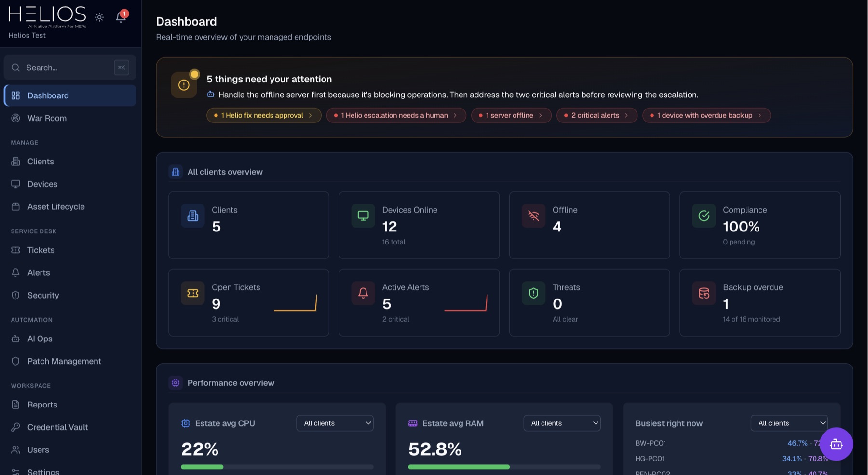The width and height of the screenshot is (868, 475).
Task: Open Dashboard in the sidebar
Action: point(70,95)
